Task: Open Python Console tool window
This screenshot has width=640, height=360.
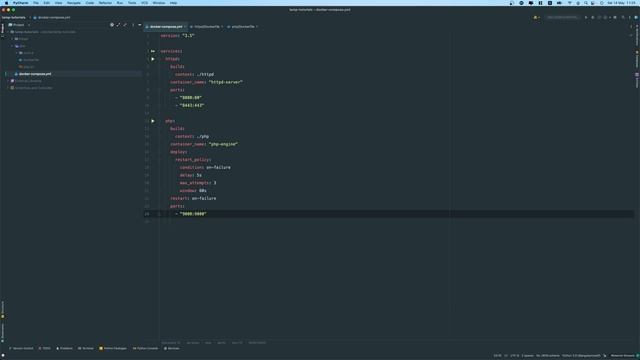Action: coord(145,348)
